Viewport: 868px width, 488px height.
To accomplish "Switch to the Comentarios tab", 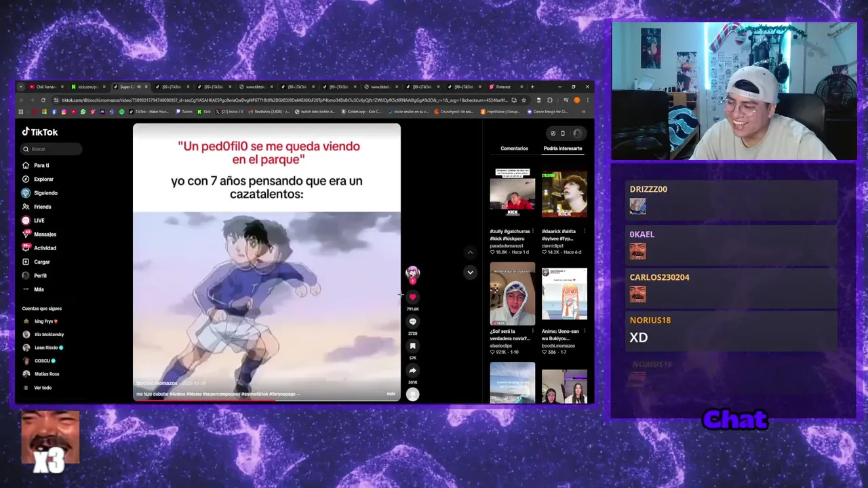I will 514,148.
